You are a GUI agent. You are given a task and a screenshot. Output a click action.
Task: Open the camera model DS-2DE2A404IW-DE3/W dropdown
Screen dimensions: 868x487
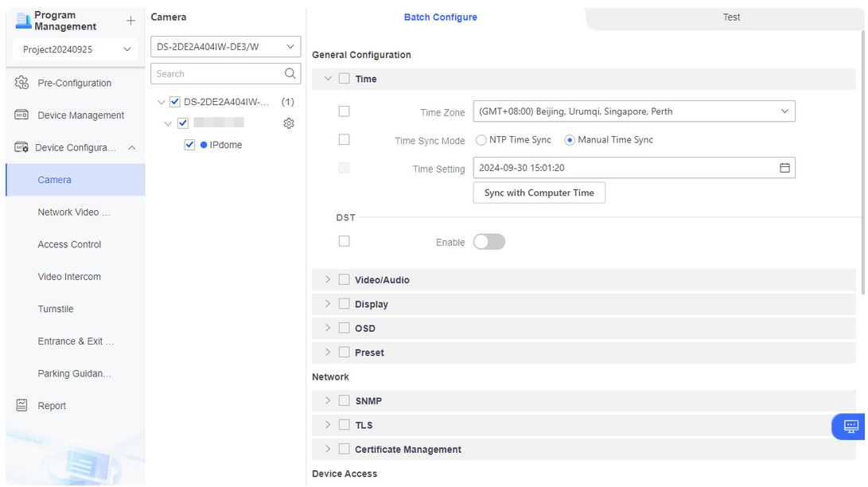tap(225, 47)
